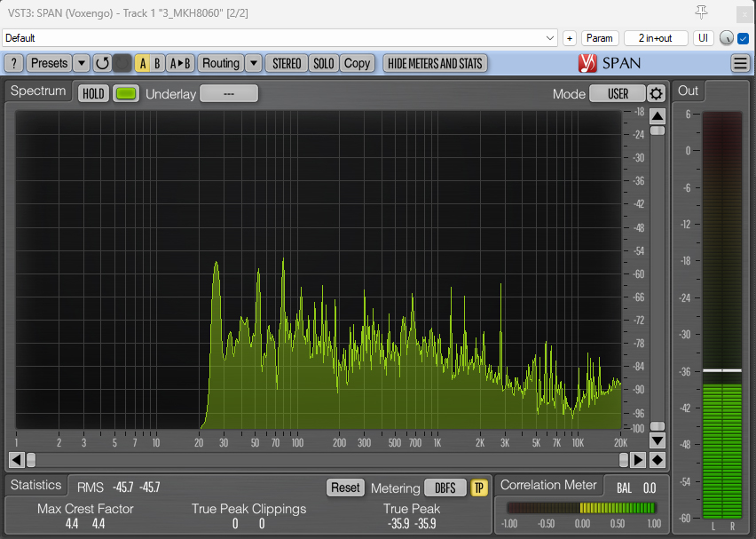Enable spectrum HOLD
The height and width of the screenshot is (539, 756).
93,94
